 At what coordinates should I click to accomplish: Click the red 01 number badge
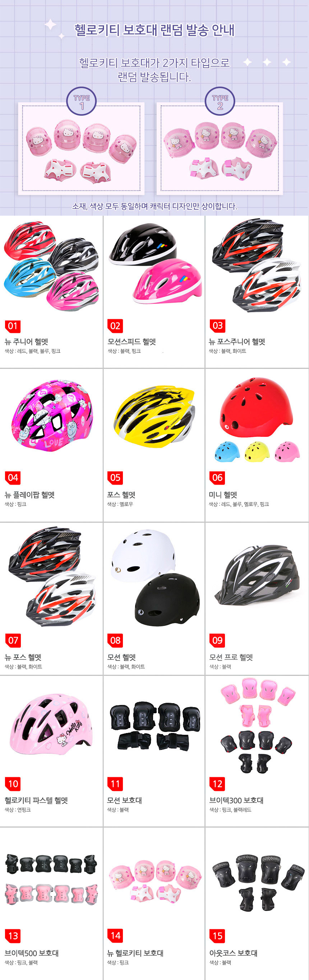click(x=13, y=326)
